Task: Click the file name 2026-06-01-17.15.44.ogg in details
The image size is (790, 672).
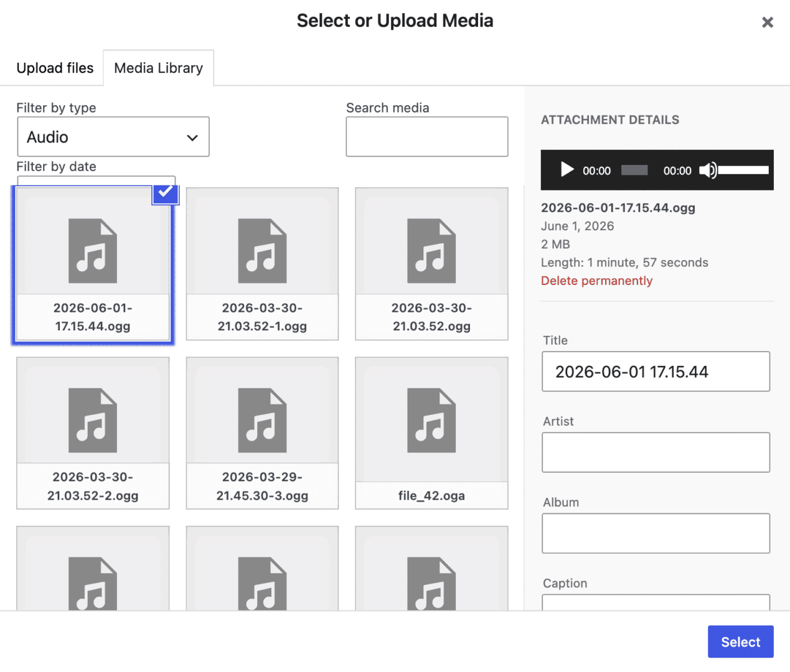Action: click(618, 208)
